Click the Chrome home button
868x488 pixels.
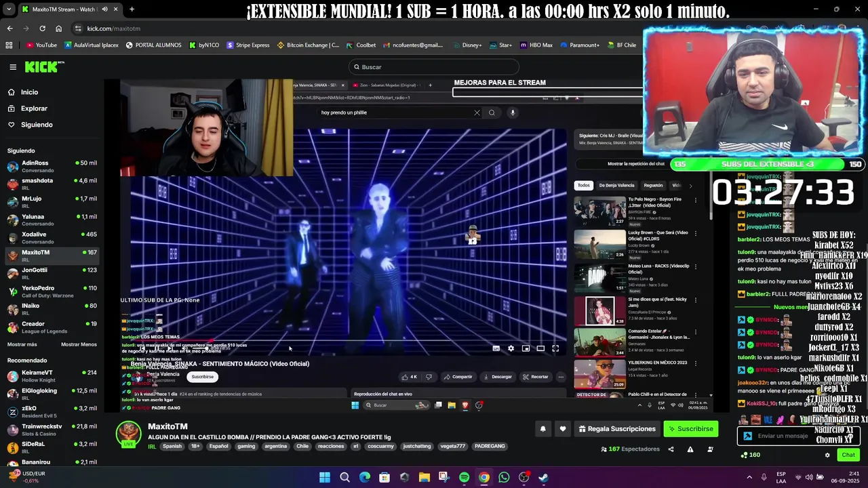coord(58,28)
